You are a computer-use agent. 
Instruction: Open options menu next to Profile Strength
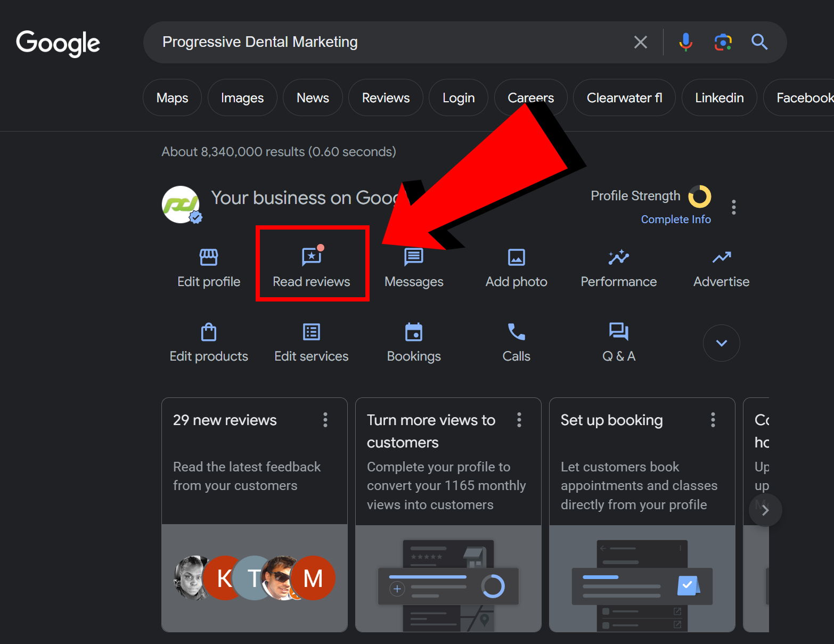734,207
